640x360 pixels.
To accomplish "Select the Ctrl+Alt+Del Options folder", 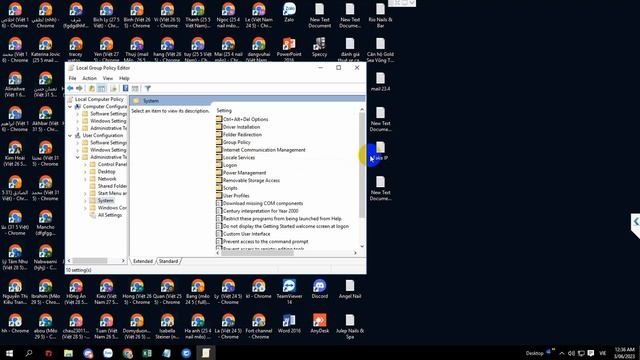I will coord(242,119).
